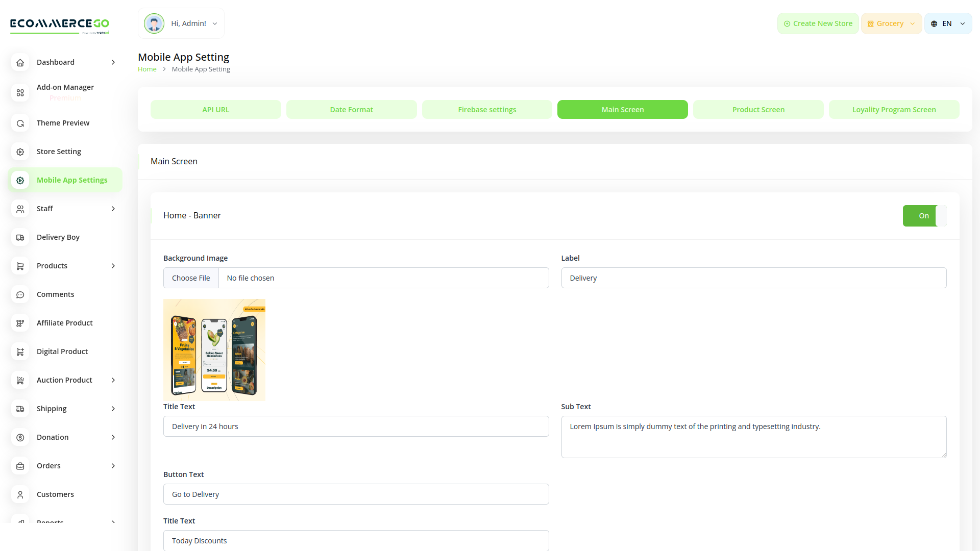980x551 pixels.
Task: Select the Affiliate Product icon
Action: 20,323
